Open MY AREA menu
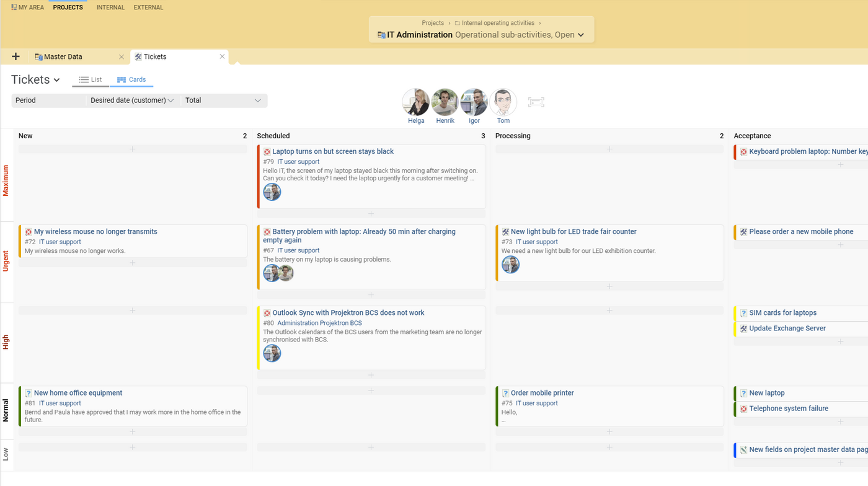Screen dimensions: 868x486 point(28,7)
